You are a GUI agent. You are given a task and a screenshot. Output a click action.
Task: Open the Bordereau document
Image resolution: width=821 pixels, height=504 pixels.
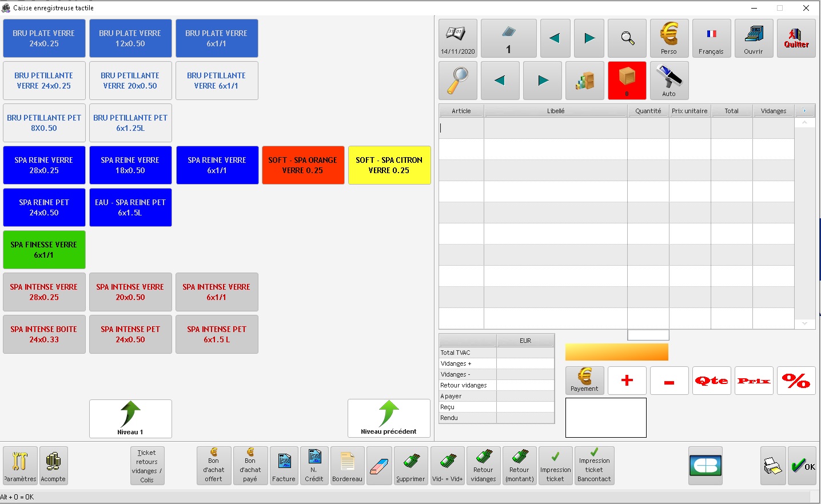pos(347,466)
